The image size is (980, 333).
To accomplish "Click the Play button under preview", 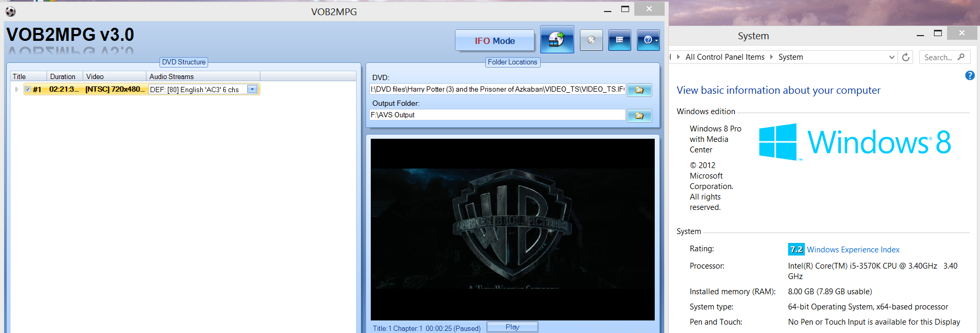I will (512, 327).
